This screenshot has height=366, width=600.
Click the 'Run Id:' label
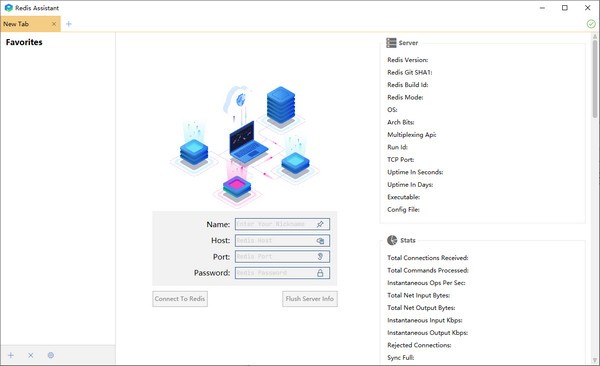click(x=397, y=147)
